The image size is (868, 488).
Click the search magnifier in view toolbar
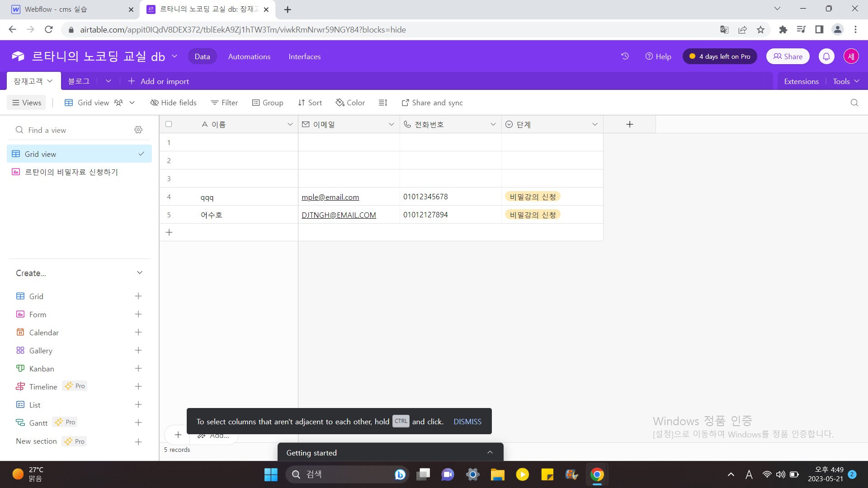pyautogui.click(x=854, y=103)
